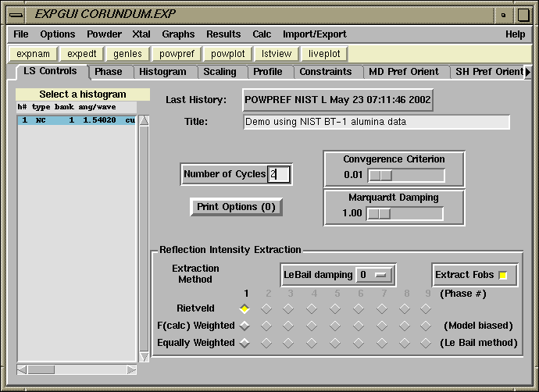539x392 pixels.
Task: Switch to the SH Pref Orient tab
Action: pos(489,72)
